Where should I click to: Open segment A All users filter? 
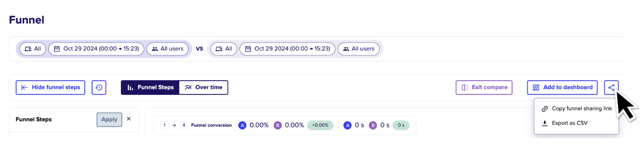(168, 49)
